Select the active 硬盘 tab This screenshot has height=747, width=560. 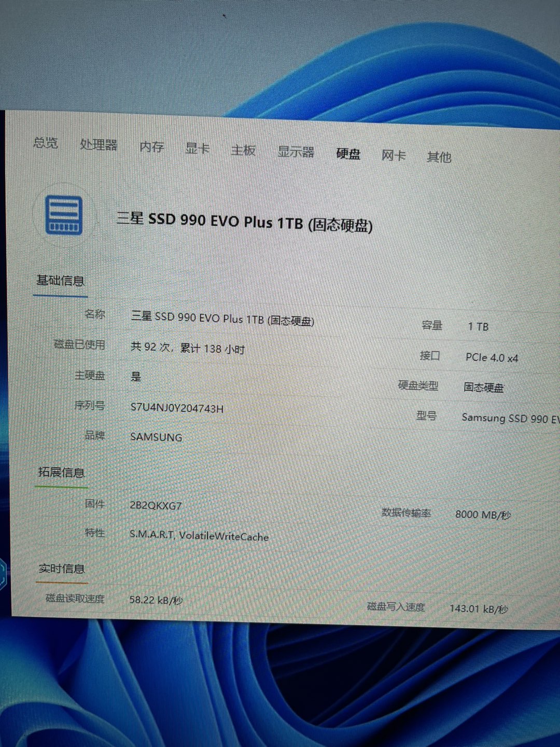pos(348,154)
